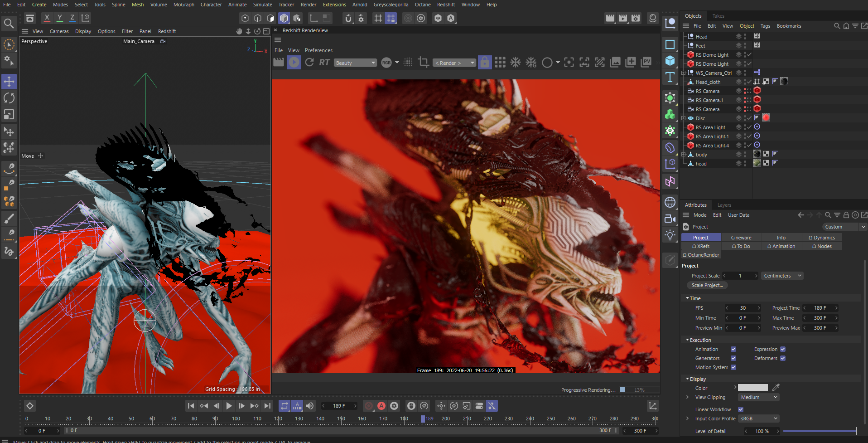Select the Magnify tool at top left
The image size is (868, 443).
pos(9,23)
